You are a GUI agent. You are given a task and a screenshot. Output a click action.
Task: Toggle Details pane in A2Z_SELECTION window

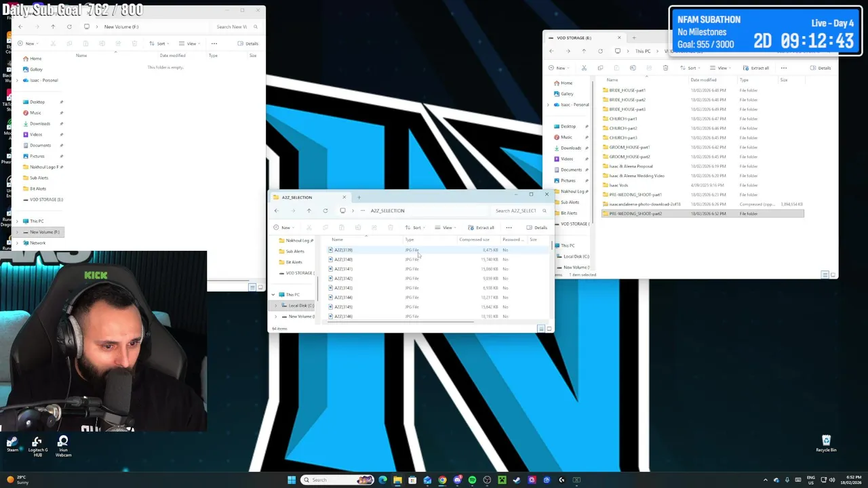click(x=537, y=228)
